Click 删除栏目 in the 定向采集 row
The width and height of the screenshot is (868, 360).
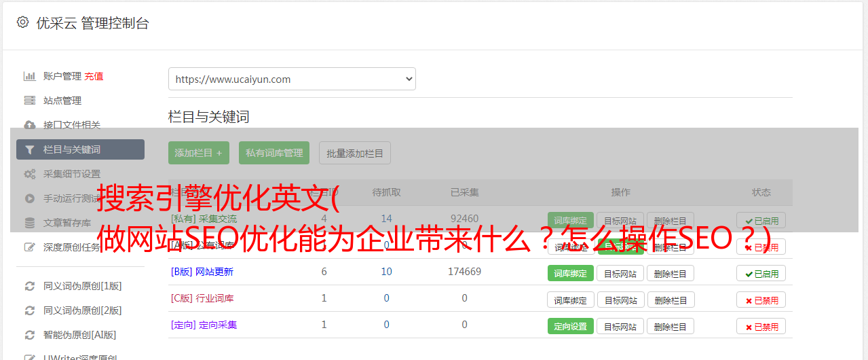point(671,326)
